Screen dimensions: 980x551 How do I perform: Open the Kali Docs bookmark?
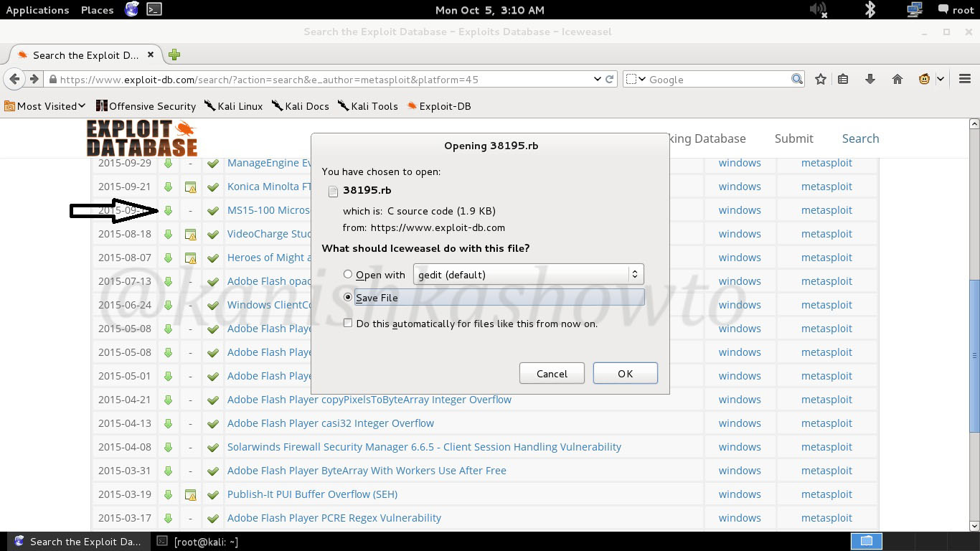[x=300, y=106]
